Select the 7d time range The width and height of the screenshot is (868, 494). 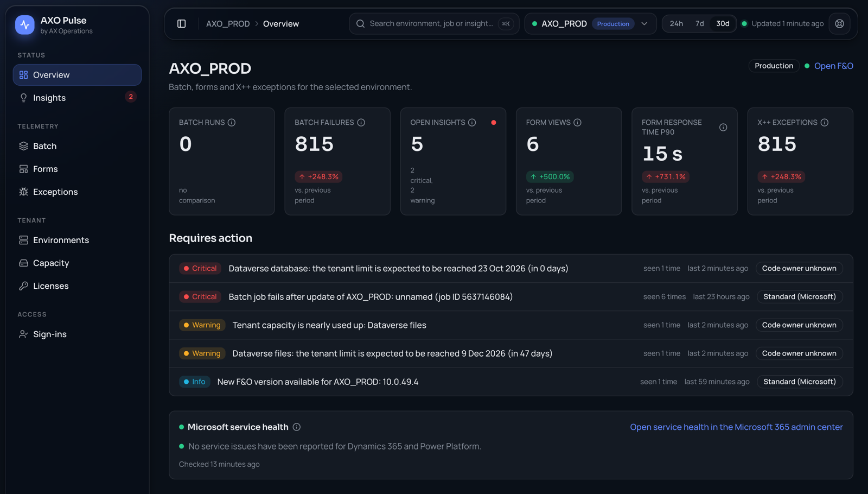699,24
